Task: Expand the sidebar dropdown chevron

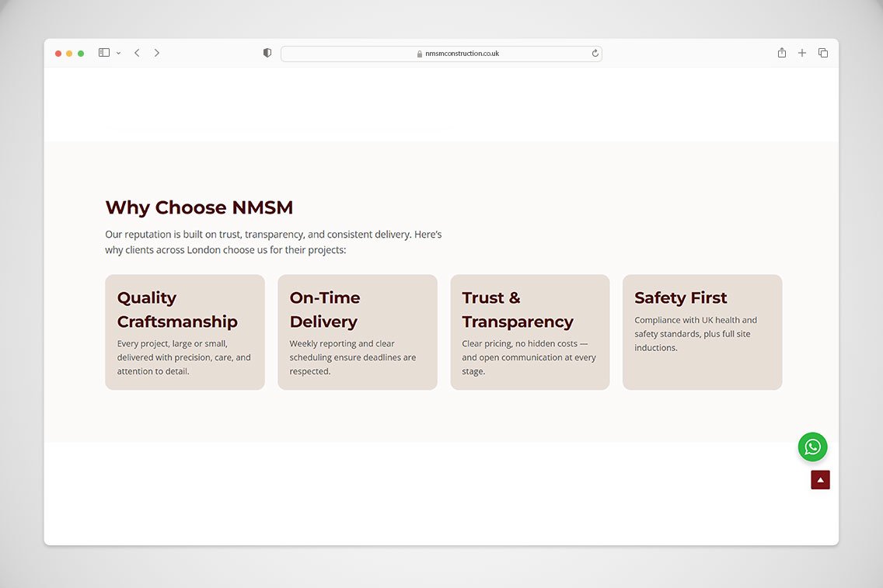Action: pos(118,53)
